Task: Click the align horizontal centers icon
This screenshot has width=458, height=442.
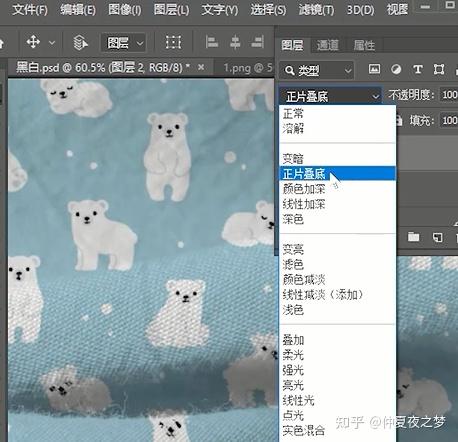Action: [235, 42]
